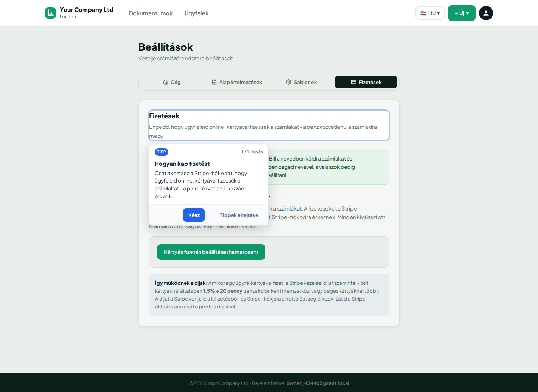Click the 1,5% + 20 penny fee text
The width and height of the screenshot is (538, 392).
tap(223, 291)
